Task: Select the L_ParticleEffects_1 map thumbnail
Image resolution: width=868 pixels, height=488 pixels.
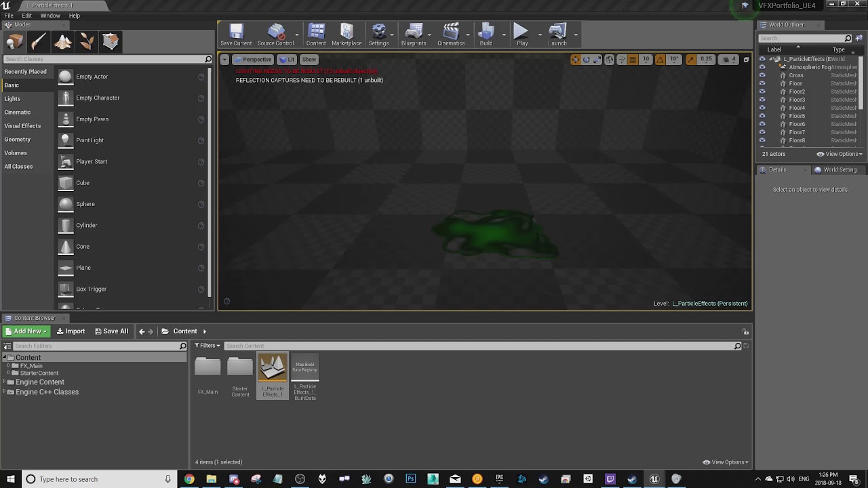Action: point(273,375)
